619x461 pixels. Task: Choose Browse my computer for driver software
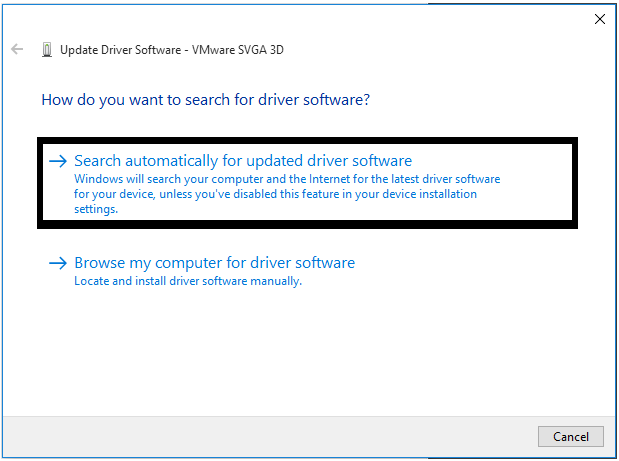214,263
